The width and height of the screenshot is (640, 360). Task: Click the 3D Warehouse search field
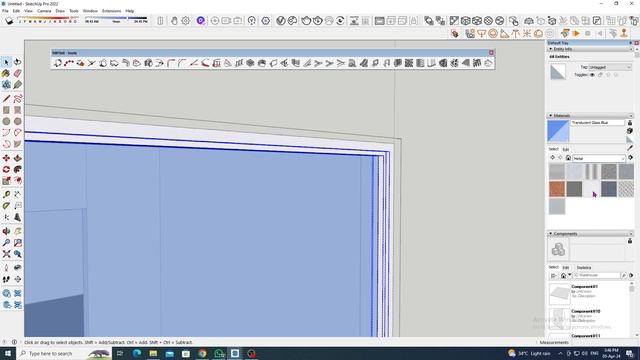point(596,276)
